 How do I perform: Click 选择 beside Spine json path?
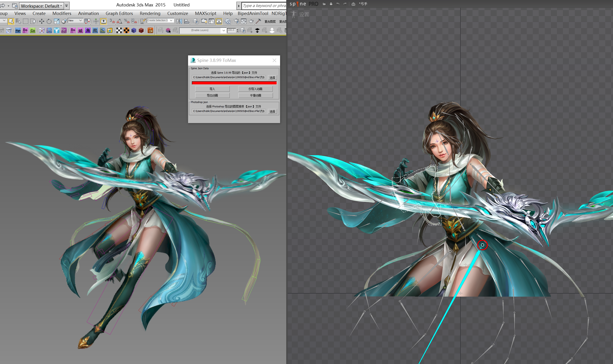tap(272, 78)
